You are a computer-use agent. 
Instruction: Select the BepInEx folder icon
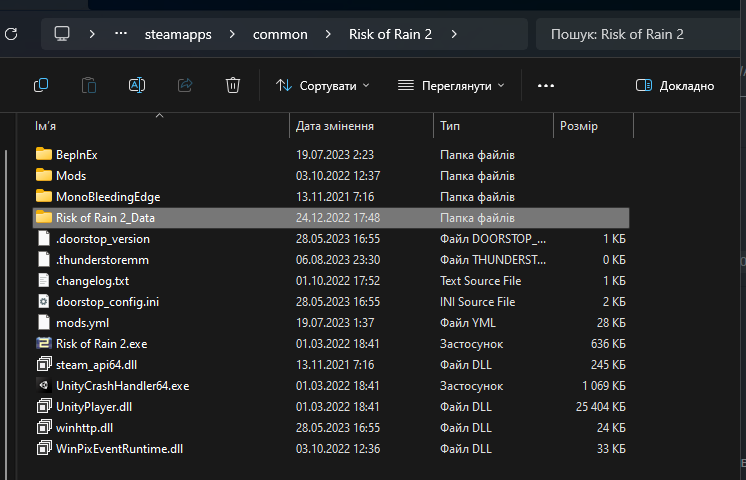pos(44,154)
